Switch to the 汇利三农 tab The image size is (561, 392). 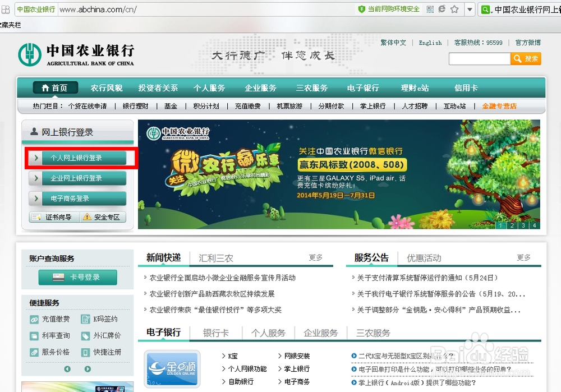click(216, 258)
